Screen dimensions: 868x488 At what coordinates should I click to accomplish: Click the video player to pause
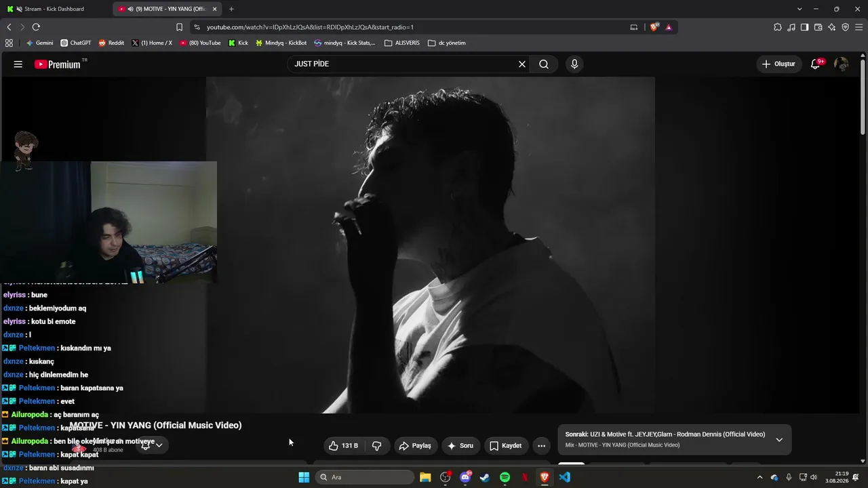pos(431,245)
